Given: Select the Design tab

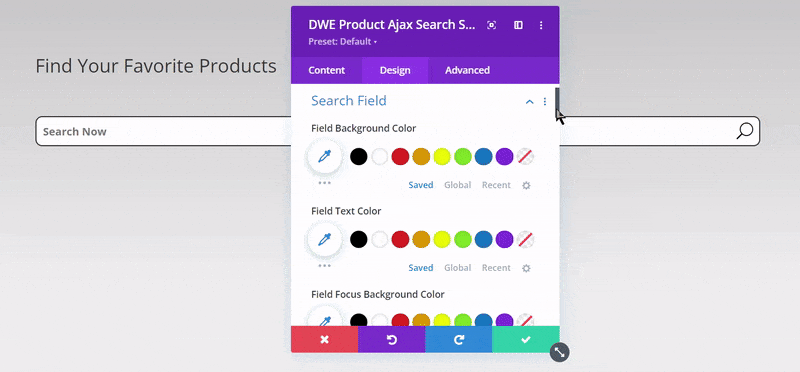Looking at the screenshot, I should pyautogui.click(x=395, y=70).
